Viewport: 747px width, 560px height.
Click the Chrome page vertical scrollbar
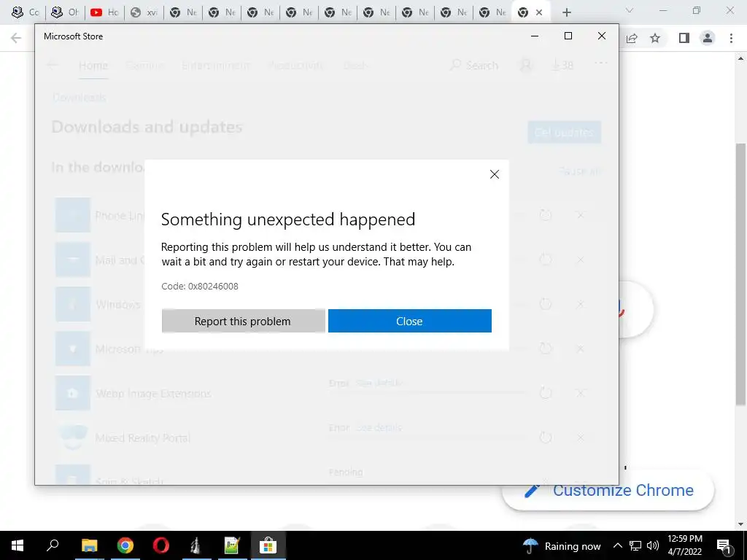(741, 274)
